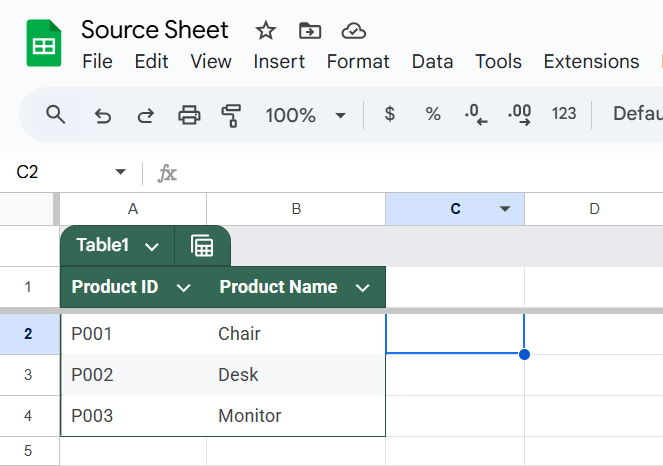
Task: Format as percent
Action: [x=433, y=114]
